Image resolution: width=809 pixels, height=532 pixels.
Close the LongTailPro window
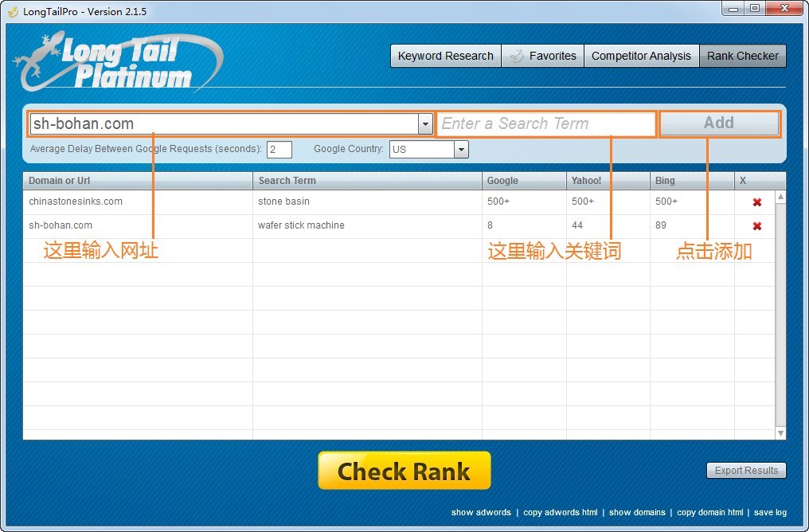(x=785, y=9)
